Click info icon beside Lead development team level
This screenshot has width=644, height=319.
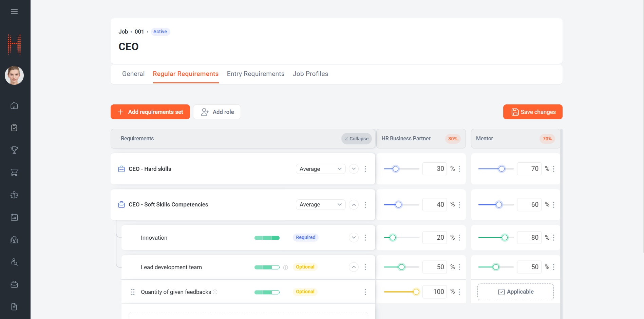[285, 267]
